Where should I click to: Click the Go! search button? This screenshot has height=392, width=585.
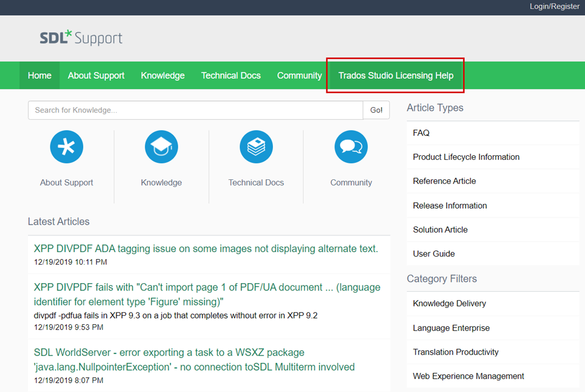(376, 110)
